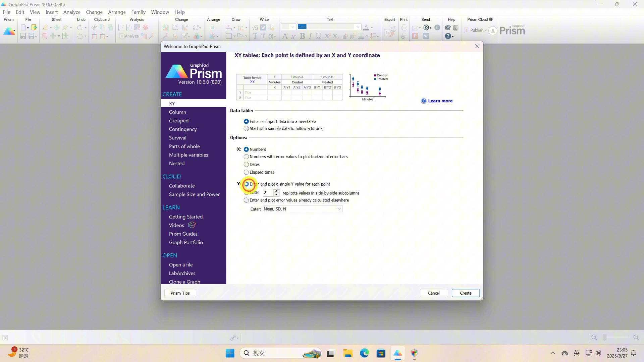
Task: Switch to the Grouped table type
Action: pyautogui.click(x=179, y=120)
